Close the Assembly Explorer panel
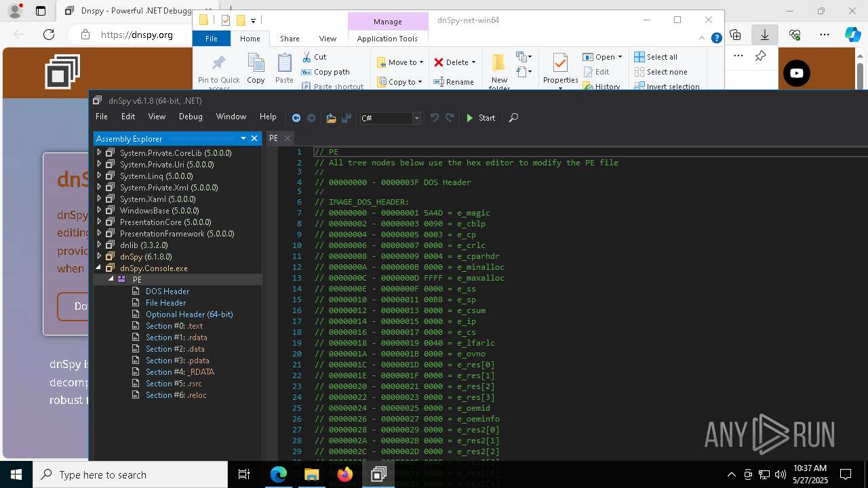Viewport: 868px width, 488px height. point(254,138)
